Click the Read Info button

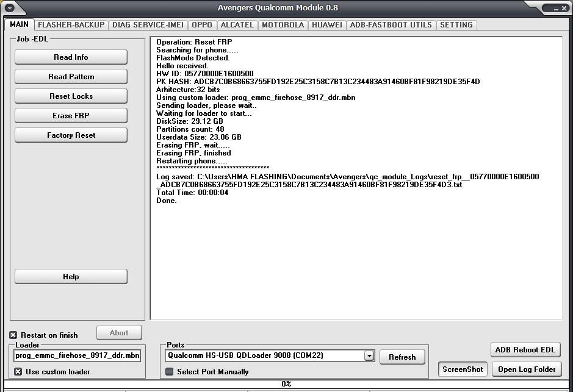coord(71,57)
